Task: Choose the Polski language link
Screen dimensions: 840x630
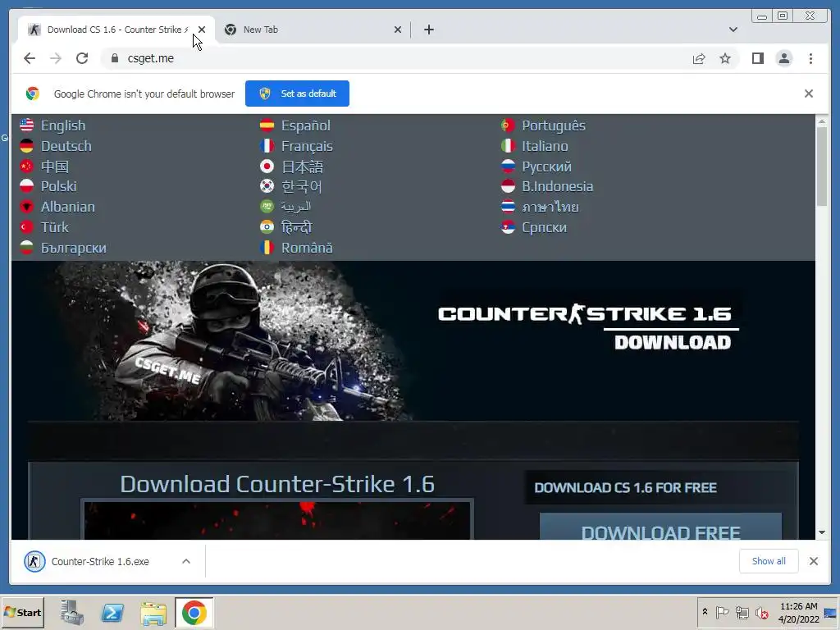Action: (59, 186)
